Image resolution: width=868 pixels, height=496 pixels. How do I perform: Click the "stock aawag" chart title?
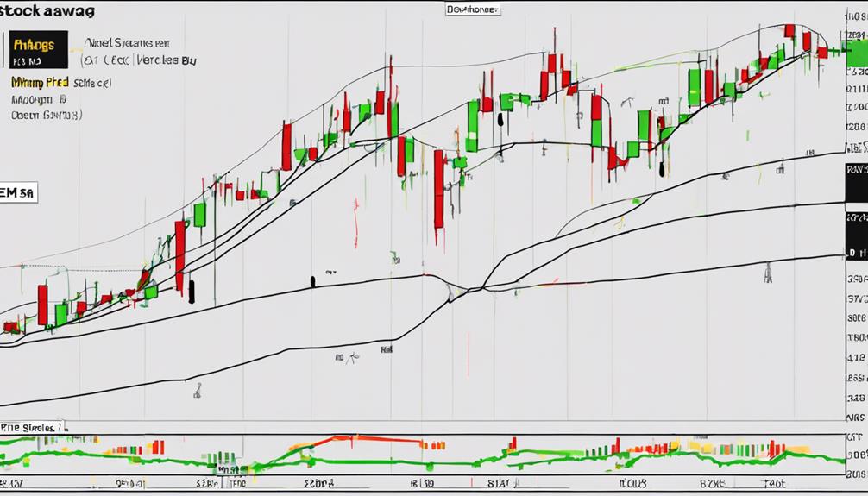(x=47, y=10)
